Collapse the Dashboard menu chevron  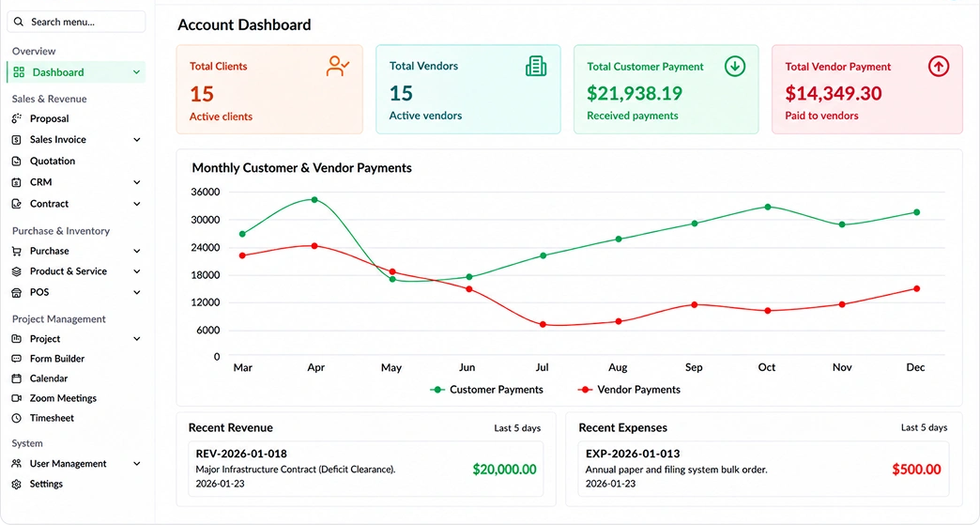click(x=136, y=72)
